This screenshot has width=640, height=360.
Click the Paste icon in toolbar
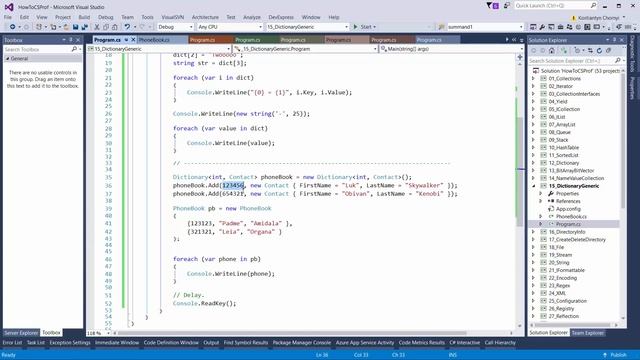coord(115,27)
